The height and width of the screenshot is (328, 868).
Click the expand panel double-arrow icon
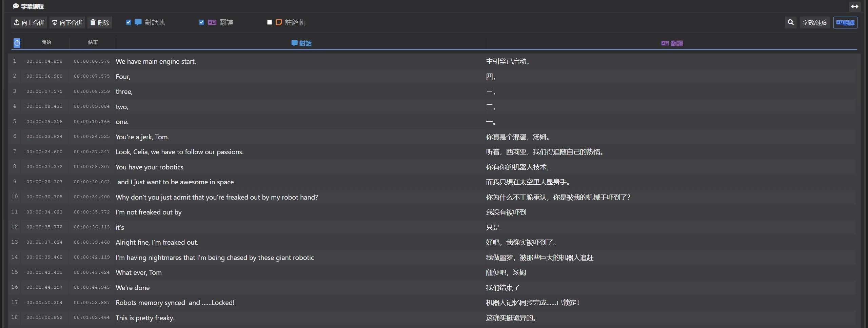[854, 6]
